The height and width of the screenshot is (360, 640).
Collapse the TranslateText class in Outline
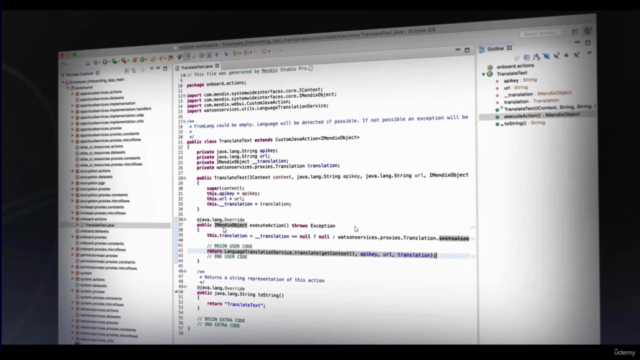coord(483,75)
